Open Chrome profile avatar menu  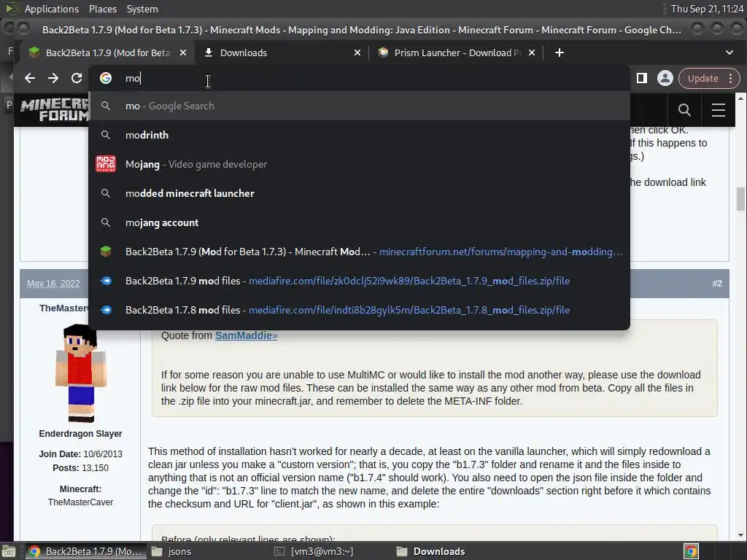tap(665, 78)
